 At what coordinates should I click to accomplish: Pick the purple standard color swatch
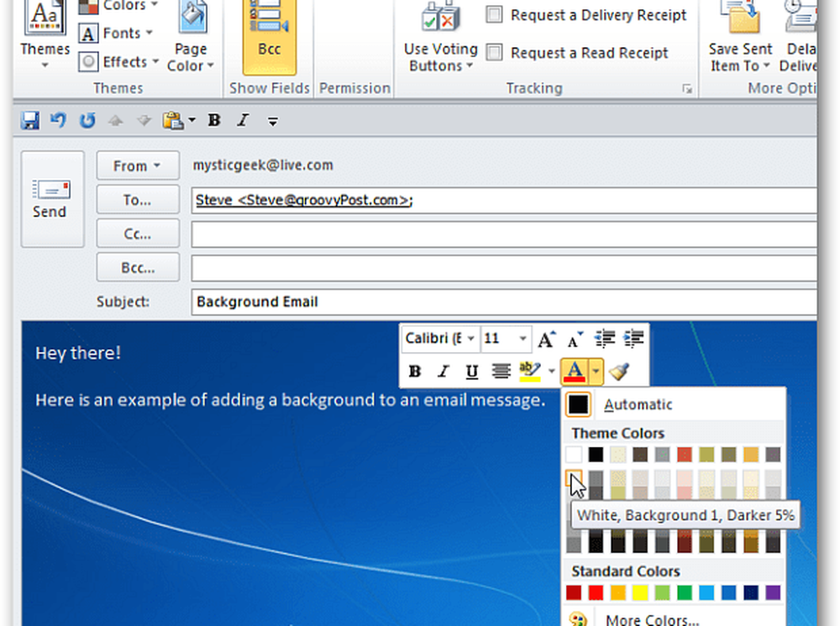click(x=773, y=592)
